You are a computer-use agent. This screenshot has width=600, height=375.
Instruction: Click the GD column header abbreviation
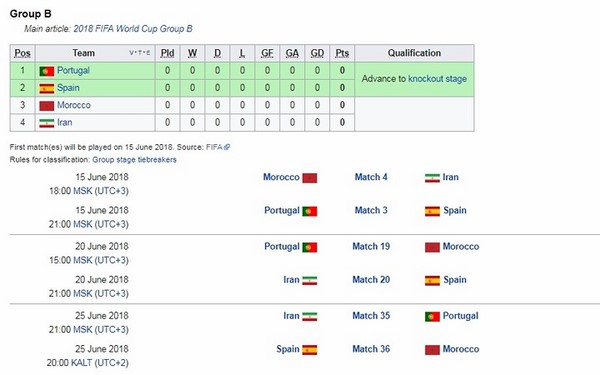317,53
